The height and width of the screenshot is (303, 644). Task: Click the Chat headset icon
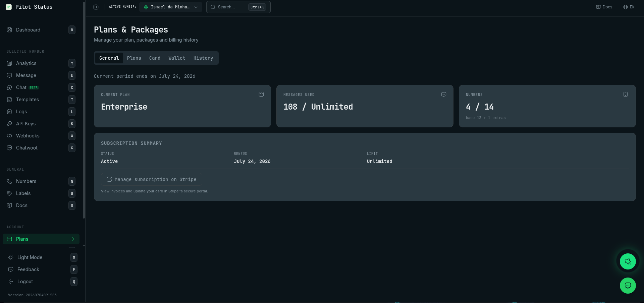coord(9,87)
